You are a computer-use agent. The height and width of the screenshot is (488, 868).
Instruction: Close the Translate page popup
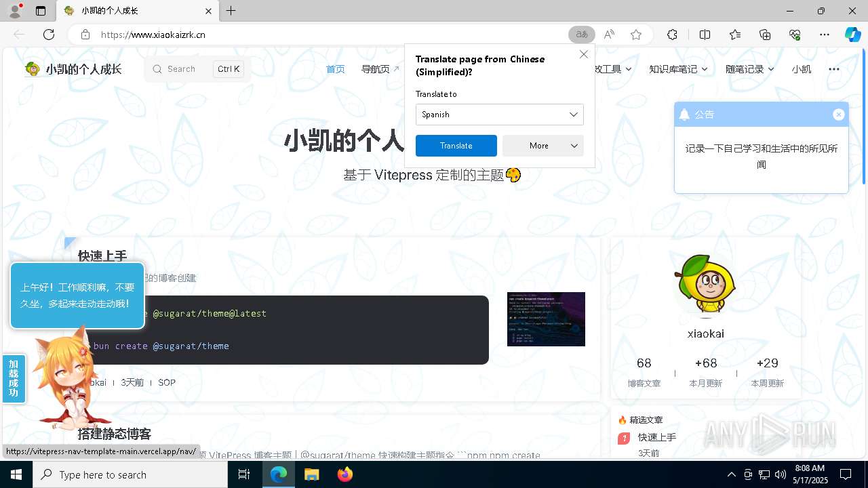point(583,54)
